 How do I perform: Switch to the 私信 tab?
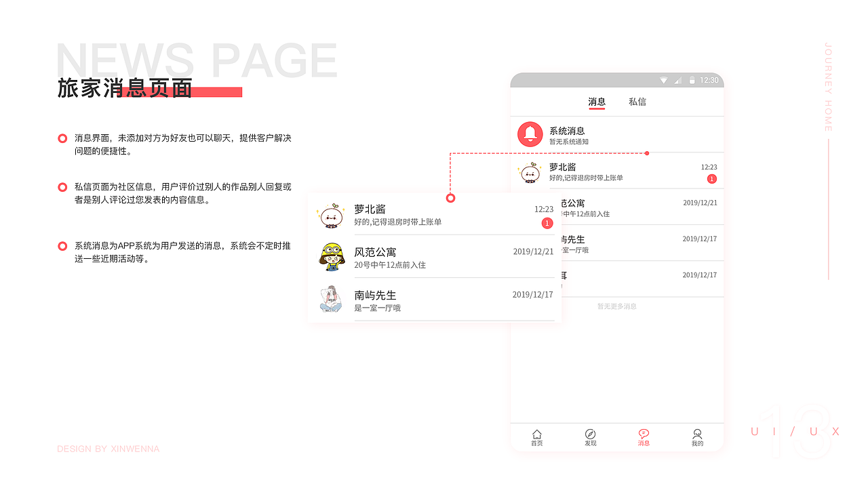(x=637, y=102)
